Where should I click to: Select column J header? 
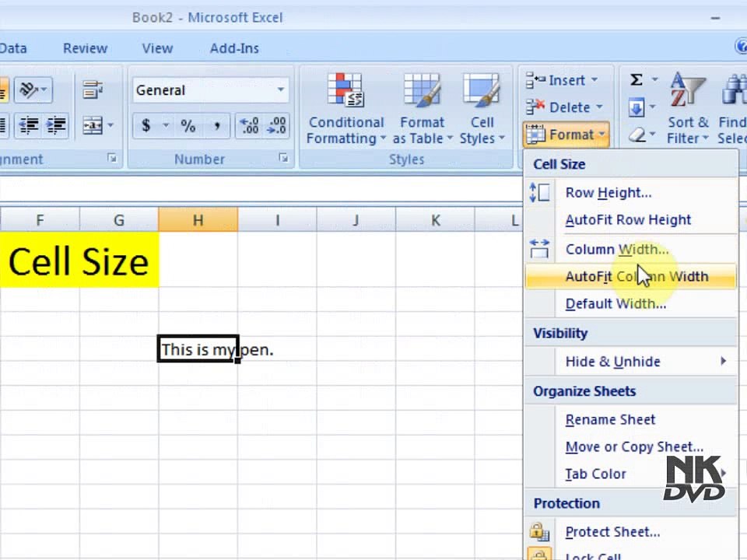click(x=356, y=220)
